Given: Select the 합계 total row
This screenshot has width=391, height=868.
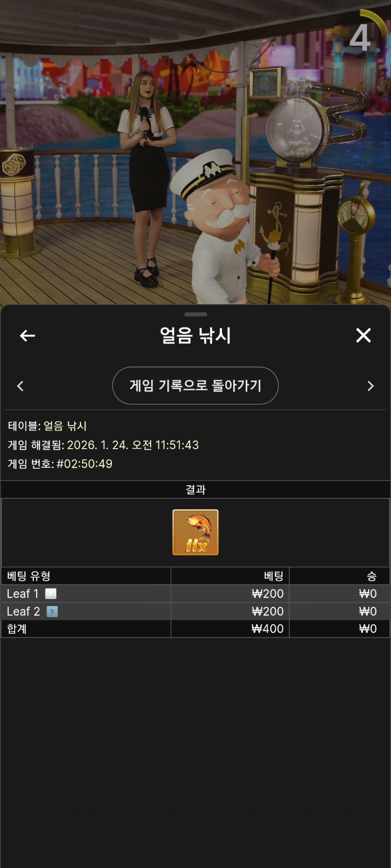Looking at the screenshot, I should pyautogui.click(x=195, y=629).
